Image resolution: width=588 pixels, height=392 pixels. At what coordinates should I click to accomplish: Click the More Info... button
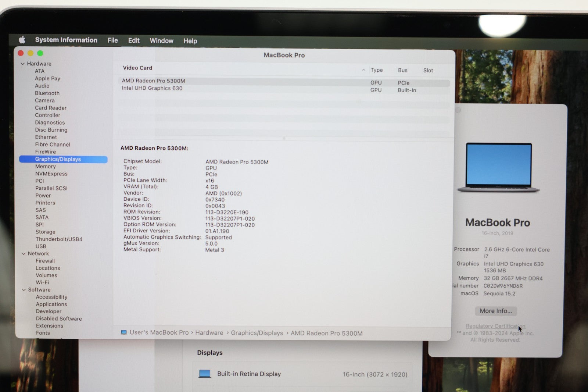pyautogui.click(x=496, y=311)
